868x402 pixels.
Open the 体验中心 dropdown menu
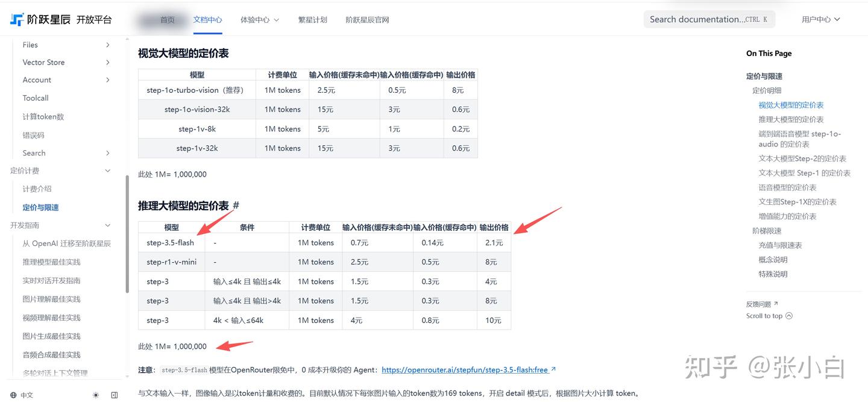point(260,20)
